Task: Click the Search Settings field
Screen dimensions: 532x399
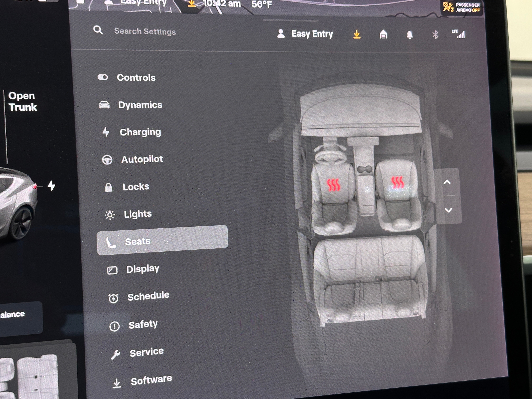Action: 145,32
